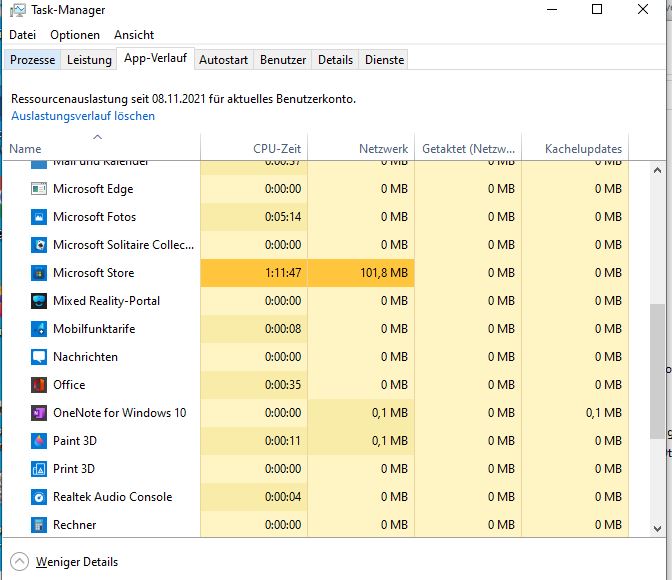Viewport: 672px width, 580px height.
Task: Click the Mobilfunktarife app icon
Action: 39,329
